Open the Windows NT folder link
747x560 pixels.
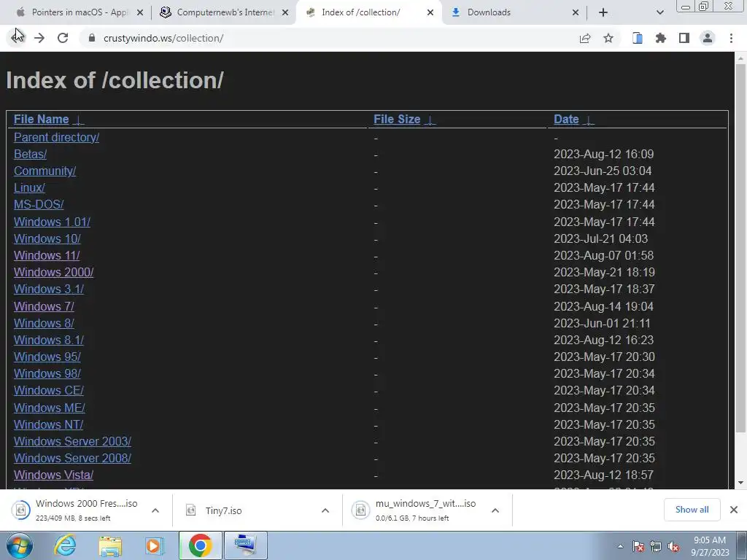pos(49,424)
